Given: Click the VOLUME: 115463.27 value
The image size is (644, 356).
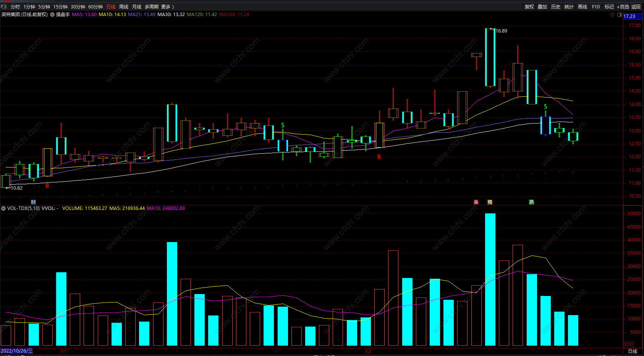Looking at the screenshot, I should pyautogui.click(x=85, y=208).
